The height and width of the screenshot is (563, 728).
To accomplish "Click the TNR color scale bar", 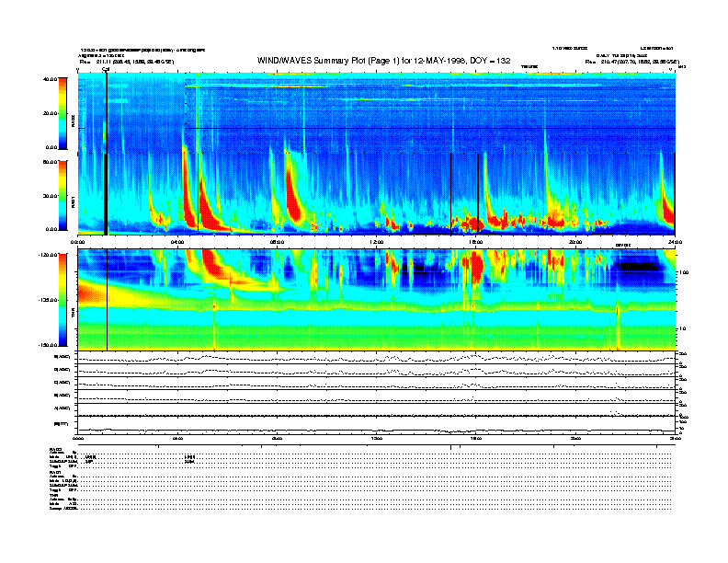I will (63, 300).
